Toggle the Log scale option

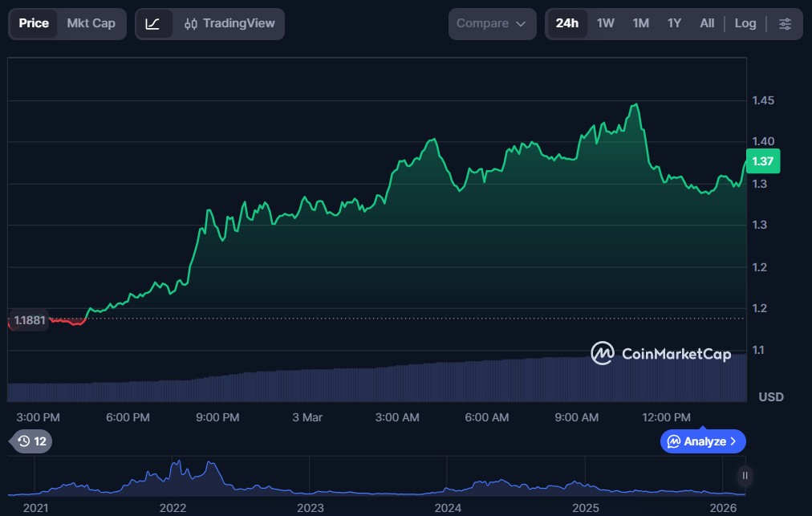coord(745,24)
